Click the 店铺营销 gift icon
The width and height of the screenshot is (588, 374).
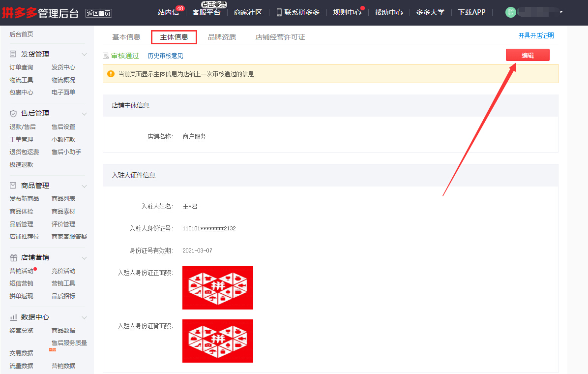[x=13, y=257]
